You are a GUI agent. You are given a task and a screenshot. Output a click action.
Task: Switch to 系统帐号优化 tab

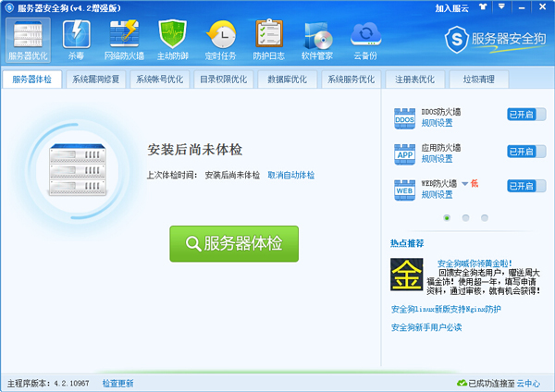[x=160, y=80]
